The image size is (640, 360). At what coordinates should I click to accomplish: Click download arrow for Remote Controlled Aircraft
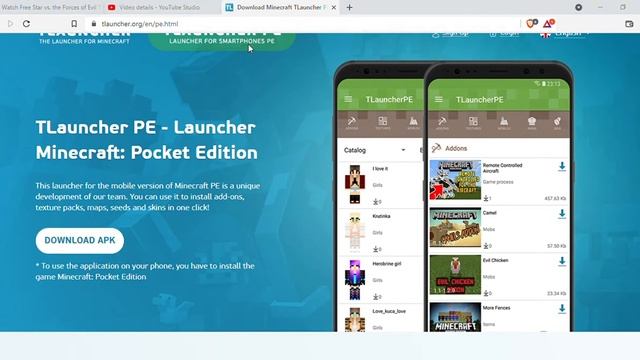562,167
